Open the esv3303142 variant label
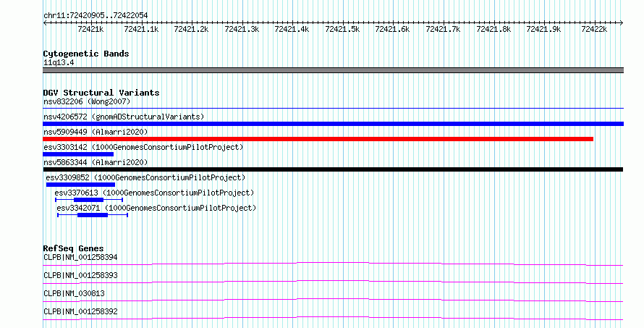This screenshot has height=328, width=644. (143, 147)
